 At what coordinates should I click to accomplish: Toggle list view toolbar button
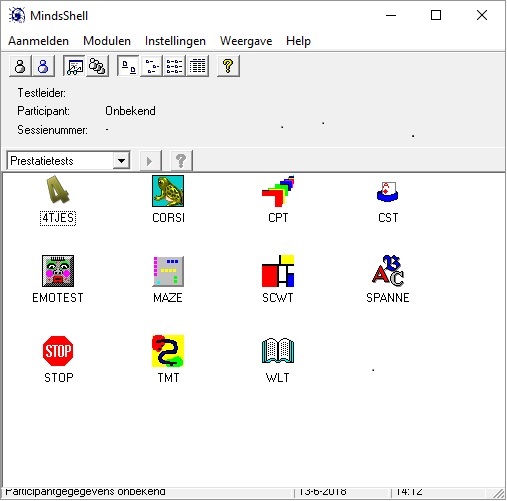pos(174,66)
